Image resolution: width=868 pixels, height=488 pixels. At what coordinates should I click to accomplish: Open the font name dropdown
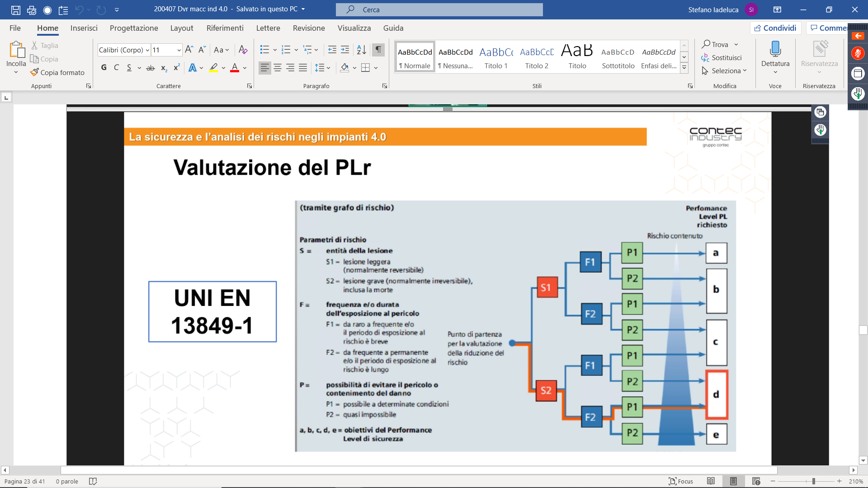[x=147, y=50]
